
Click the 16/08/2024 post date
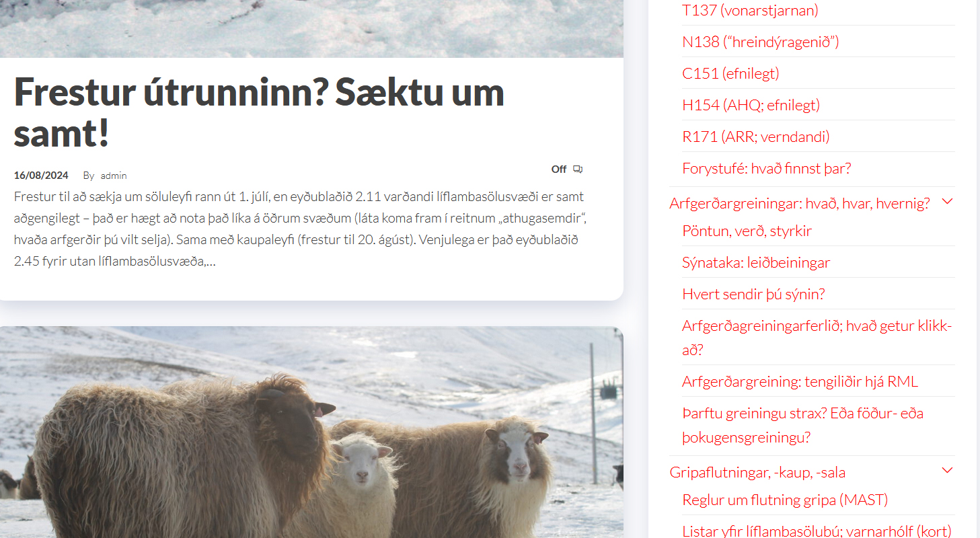coord(41,176)
